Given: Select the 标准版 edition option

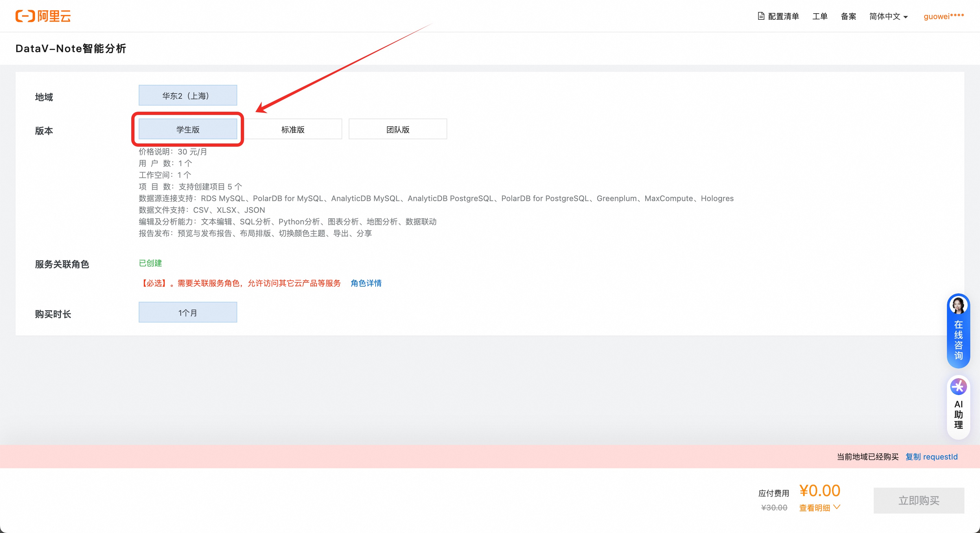Looking at the screenshot, I should tap(293, 129).
